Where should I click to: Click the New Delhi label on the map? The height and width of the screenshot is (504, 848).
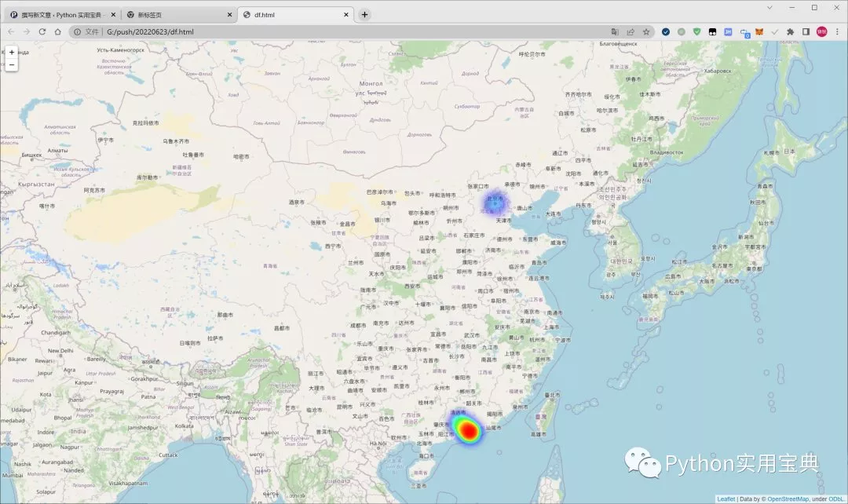coord(60,350)
